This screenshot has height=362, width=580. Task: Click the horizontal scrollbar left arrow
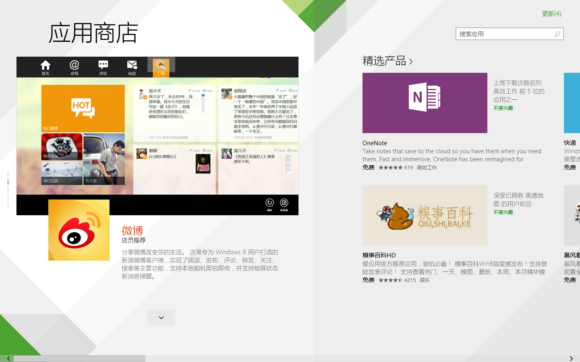(8, 358)
